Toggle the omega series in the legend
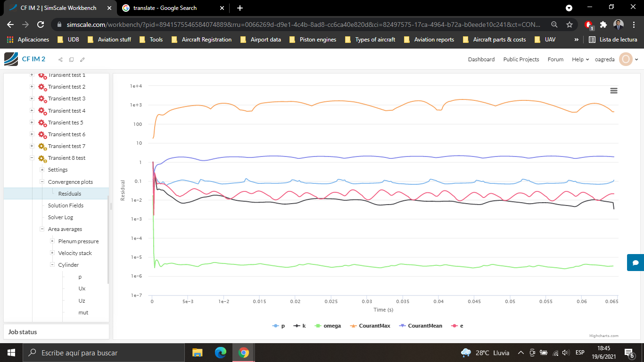 pyautogui.click(x=328, y=326)
